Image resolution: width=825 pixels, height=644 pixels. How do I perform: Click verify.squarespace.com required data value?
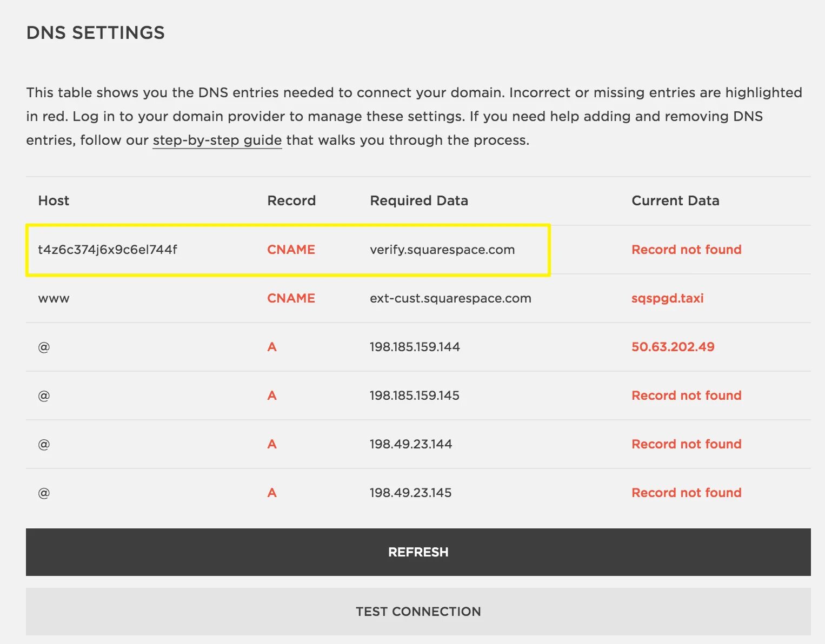[442, 250]
